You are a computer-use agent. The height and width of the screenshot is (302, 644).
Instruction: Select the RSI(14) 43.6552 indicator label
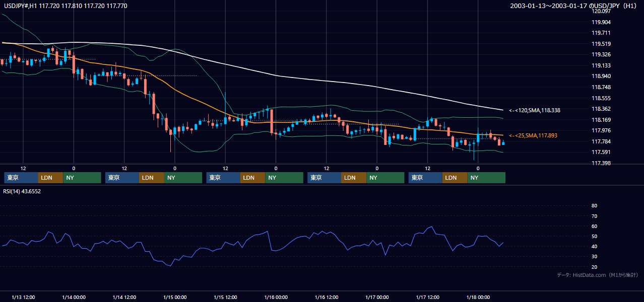(22, 191)
